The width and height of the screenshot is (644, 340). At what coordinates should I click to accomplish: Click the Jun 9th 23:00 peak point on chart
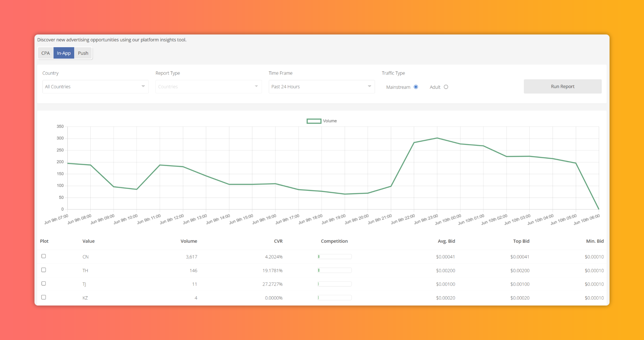coord(437,138)
